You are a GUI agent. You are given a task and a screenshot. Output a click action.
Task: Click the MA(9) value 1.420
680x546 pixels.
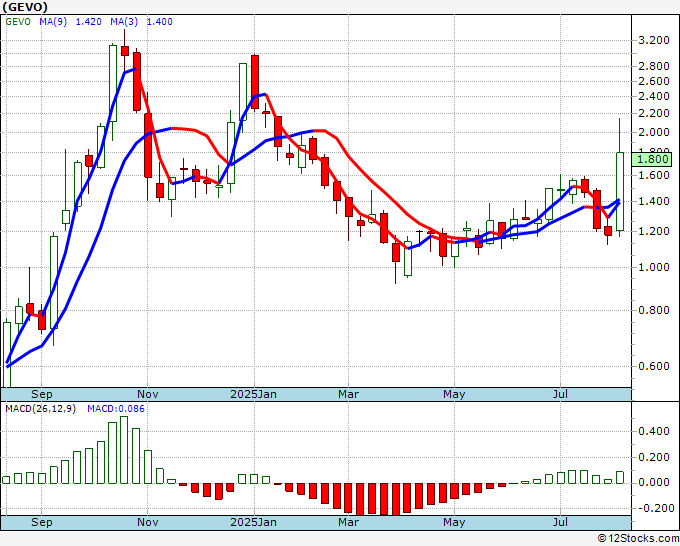point(89,22)
